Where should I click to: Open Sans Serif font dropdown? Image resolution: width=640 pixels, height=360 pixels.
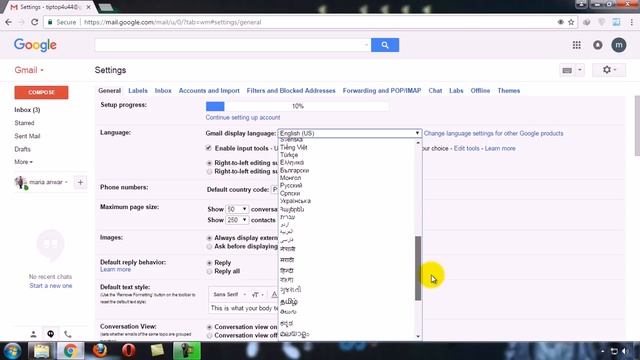(230, 294)
